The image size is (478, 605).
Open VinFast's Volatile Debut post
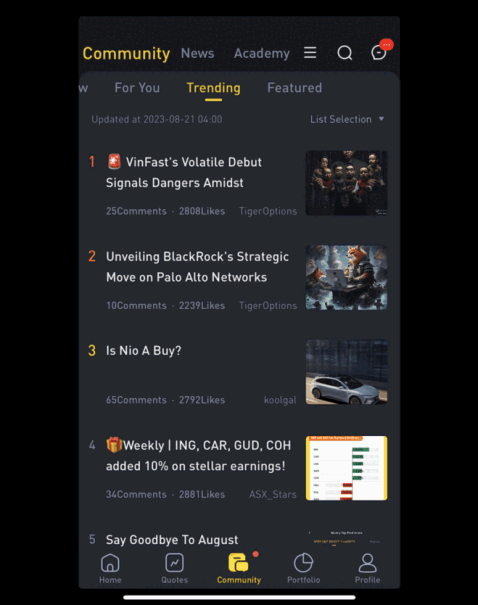coord(184,172)
